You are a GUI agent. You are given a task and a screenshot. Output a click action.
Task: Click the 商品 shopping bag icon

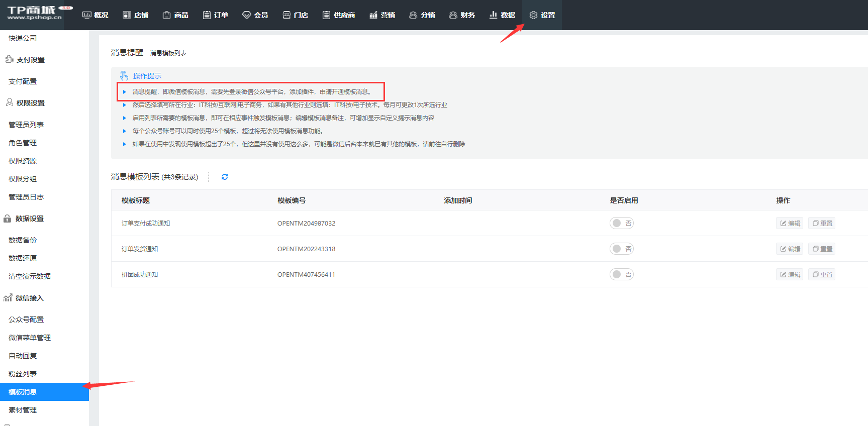tap(167, 15)
